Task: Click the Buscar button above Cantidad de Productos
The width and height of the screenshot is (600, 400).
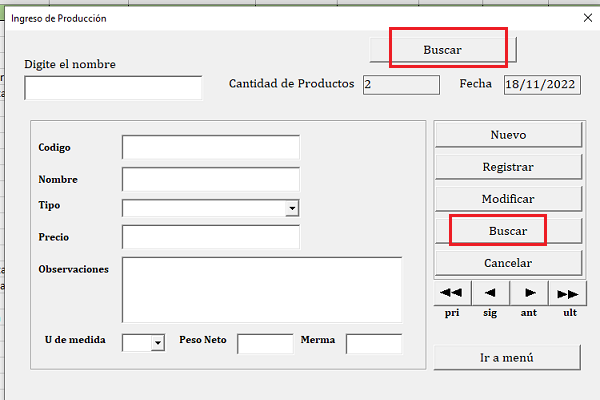Action: tap(443, 50)
